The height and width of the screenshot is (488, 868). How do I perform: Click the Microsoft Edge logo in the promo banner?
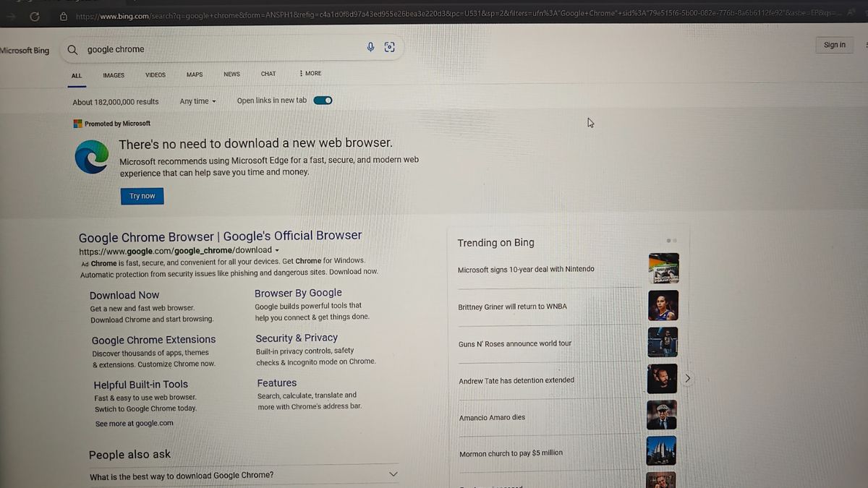coord(91,158)
